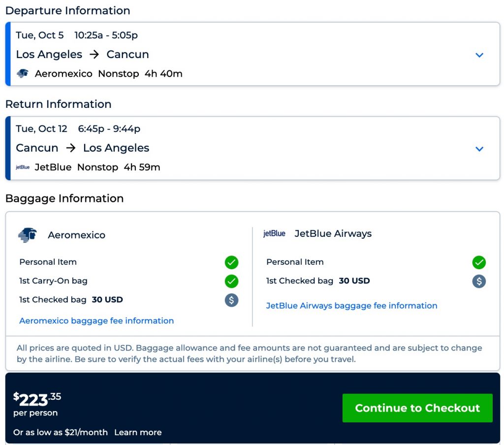Click Learn more about monthly payments
504x445 pixels.
138,432
